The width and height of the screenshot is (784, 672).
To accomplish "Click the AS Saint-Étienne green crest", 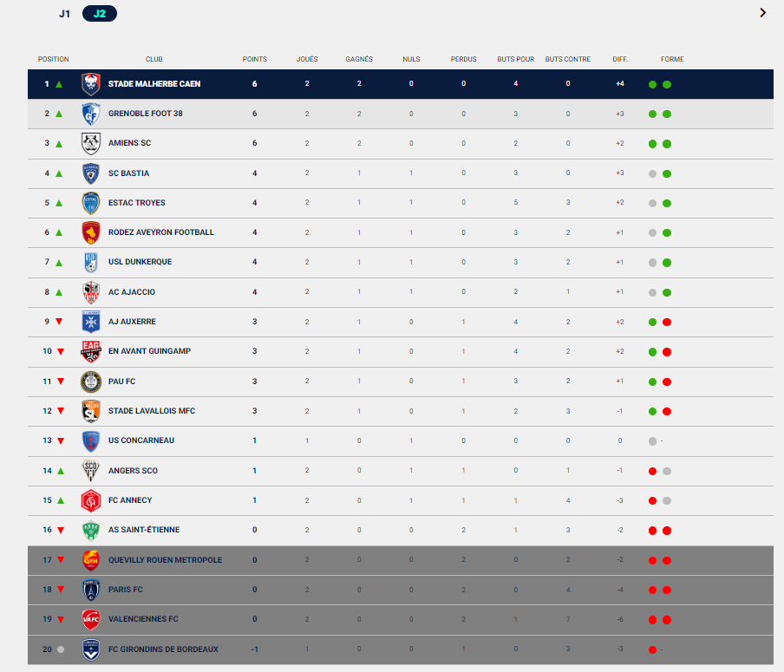I will coord(91,530).
